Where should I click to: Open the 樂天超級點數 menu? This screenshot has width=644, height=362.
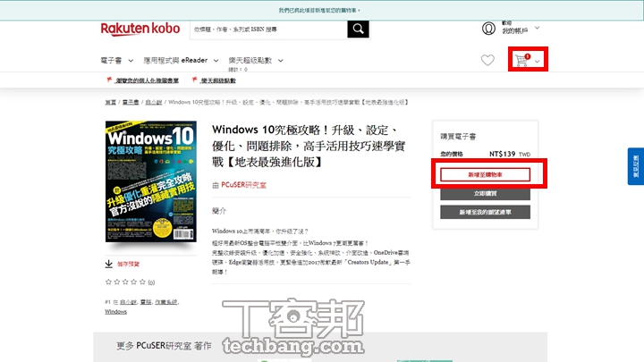point(250,61)
